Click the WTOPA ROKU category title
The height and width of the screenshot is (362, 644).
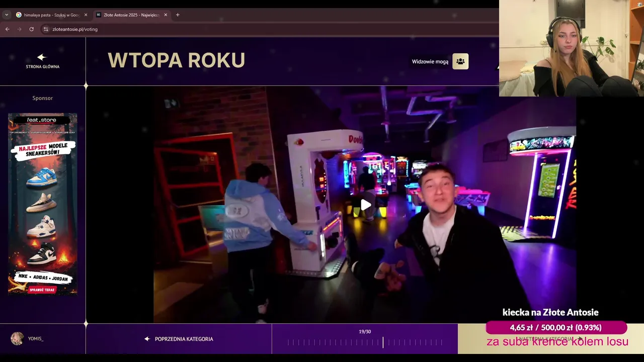pyautogui.click(x=176, y=60)
